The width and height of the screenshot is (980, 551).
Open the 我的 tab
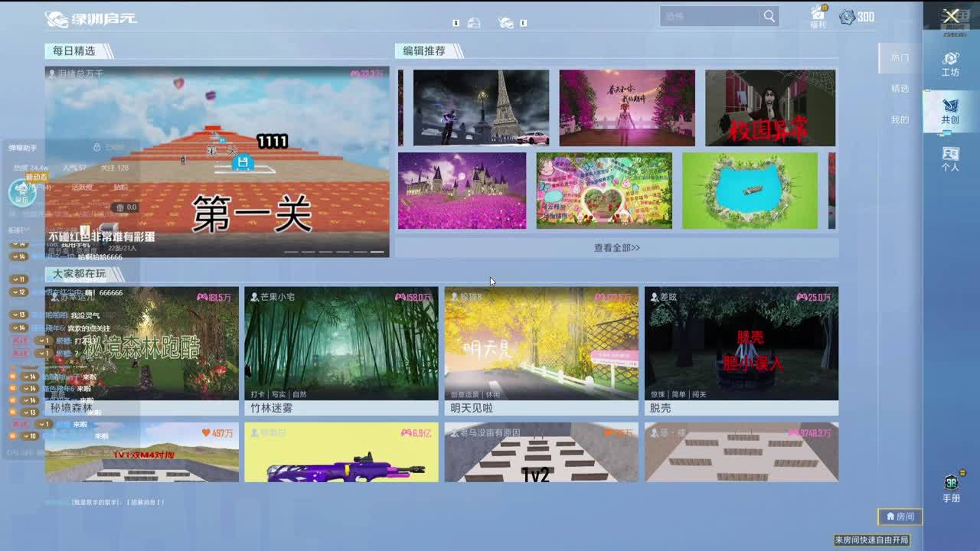900,120
